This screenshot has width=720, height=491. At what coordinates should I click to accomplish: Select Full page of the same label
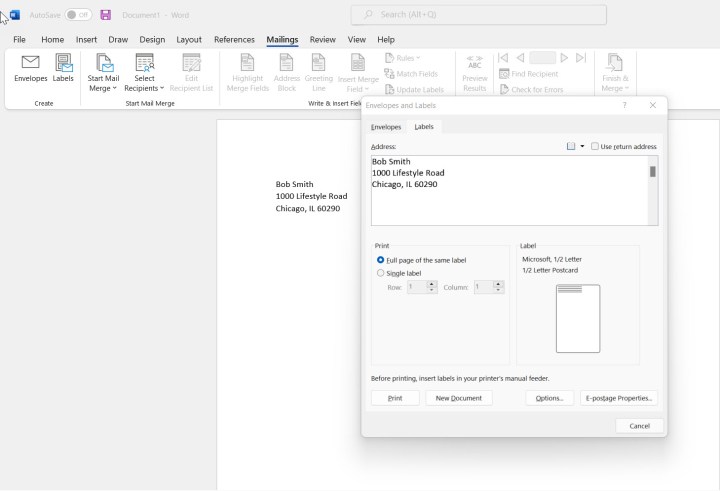[x=380, y=260]
